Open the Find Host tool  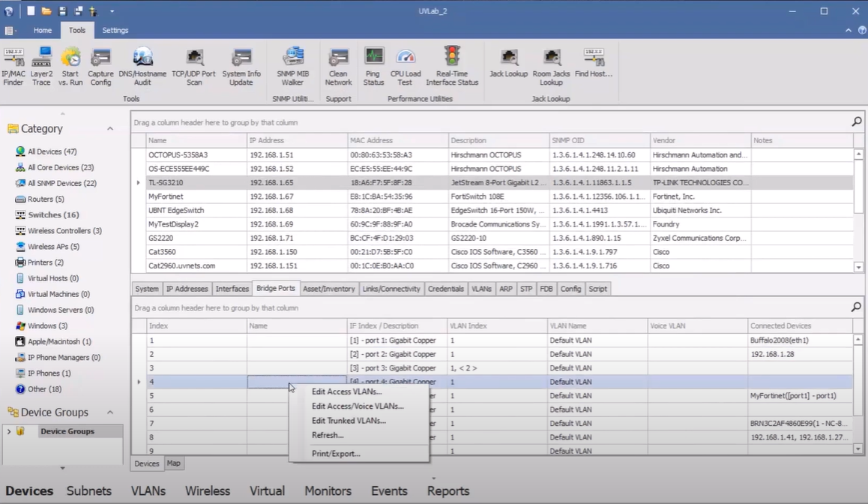pyautogui.click(x=594, y=64)
